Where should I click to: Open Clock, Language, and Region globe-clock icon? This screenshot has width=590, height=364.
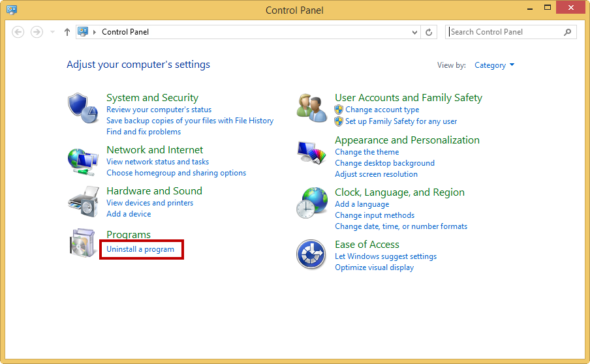pos(311,203)
